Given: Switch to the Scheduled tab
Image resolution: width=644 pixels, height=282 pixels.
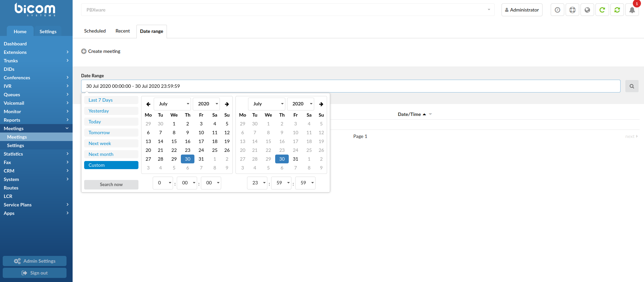Looking at the screenshot, I should click(95, 31).
